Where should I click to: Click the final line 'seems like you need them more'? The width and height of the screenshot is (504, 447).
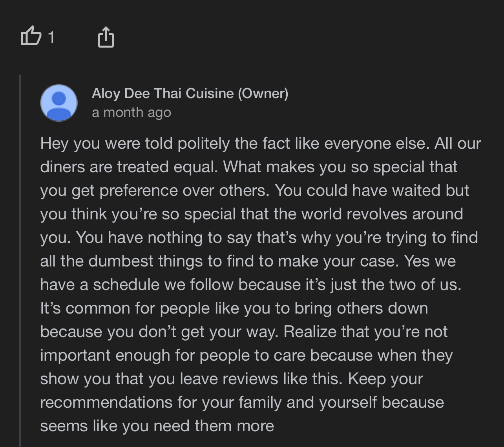point(157,426)
